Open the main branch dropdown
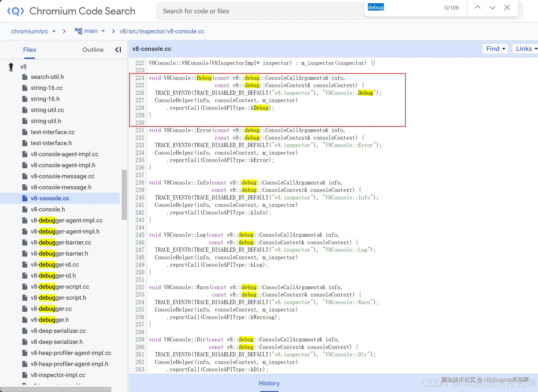538x392 pixels. (x=103, y=31)
